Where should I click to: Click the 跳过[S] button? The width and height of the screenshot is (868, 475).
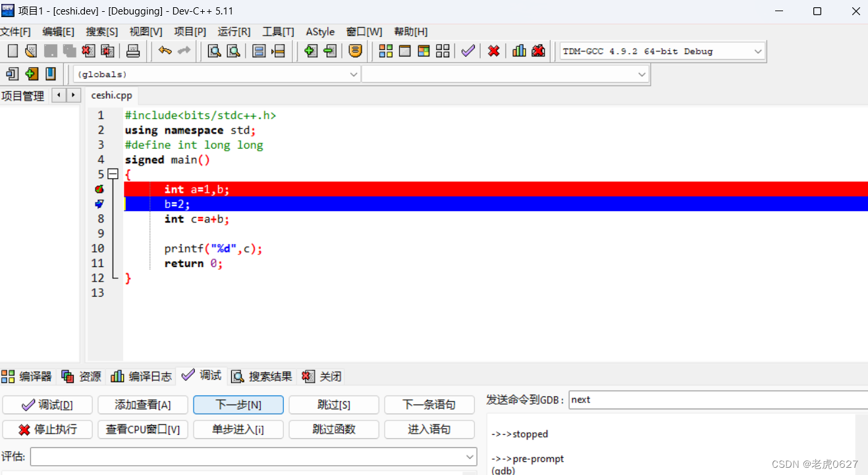334,405
